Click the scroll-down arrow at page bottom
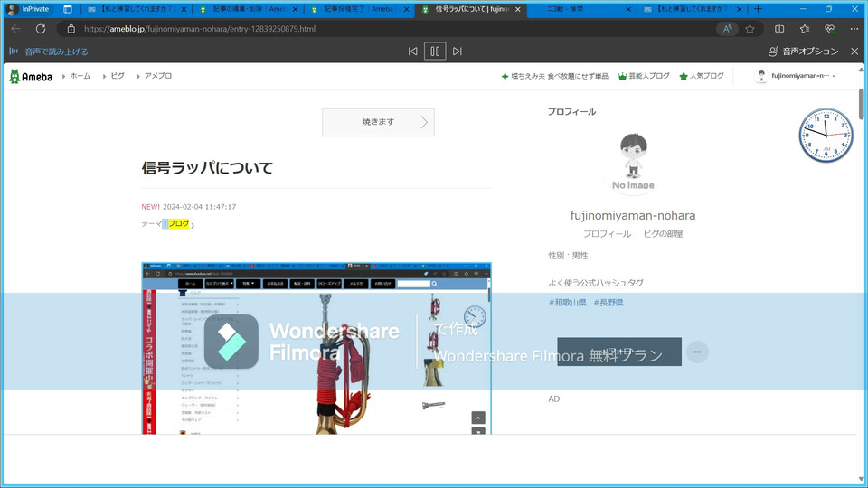The width and height of the screenshot is (868, 488). pyautogui.click(x=861, y=479)
